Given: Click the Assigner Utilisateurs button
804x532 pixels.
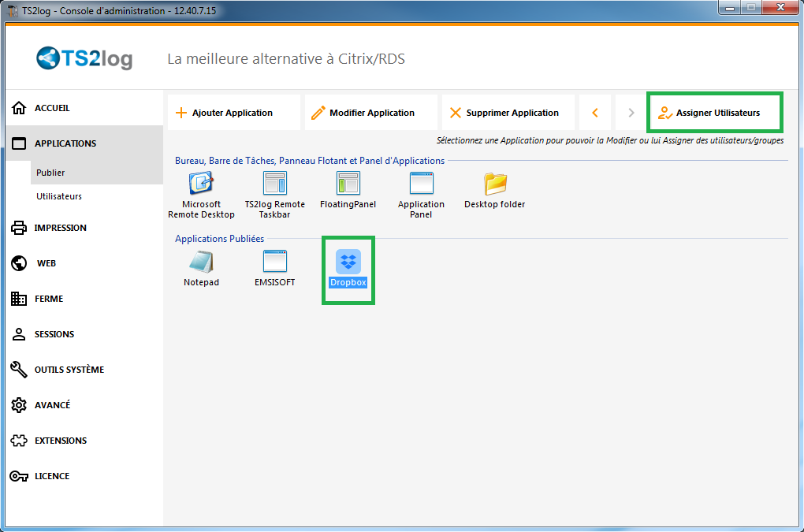Looking at the screenshot, I should click(x=715, y=113).
